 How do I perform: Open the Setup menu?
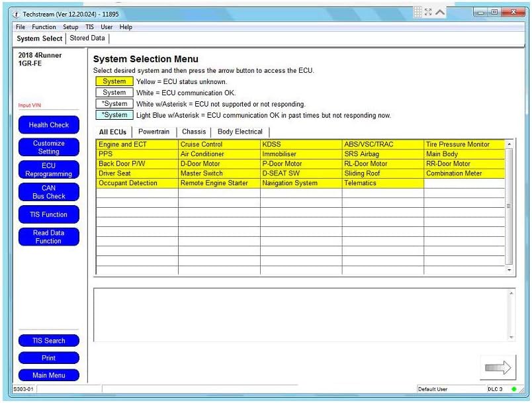[x=70, y=27]
